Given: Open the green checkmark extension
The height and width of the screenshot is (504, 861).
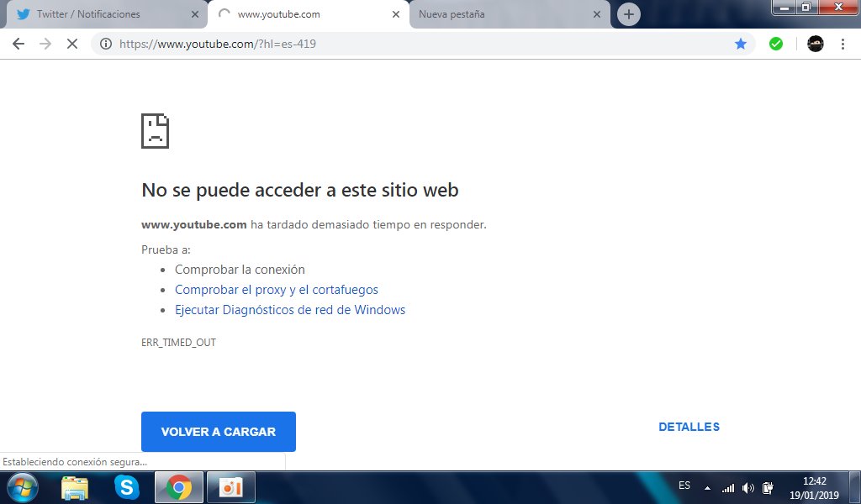Looking at the screenshot, I should [776, 44].
